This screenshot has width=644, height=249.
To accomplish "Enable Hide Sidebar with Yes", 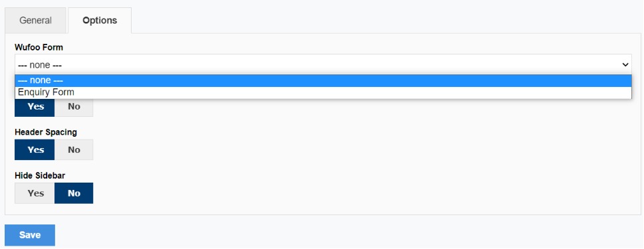I will pos(35,193).
